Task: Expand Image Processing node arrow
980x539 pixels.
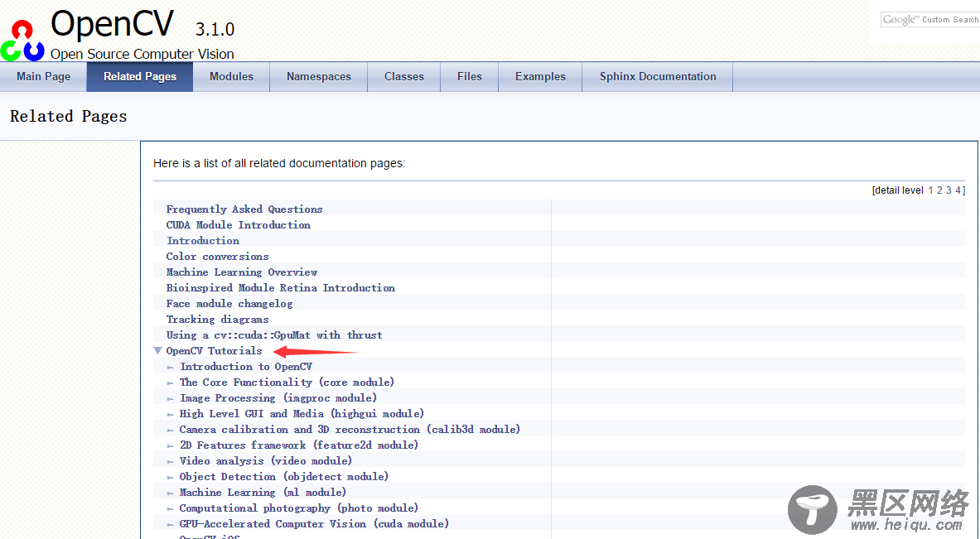Action: pos(171,398)
